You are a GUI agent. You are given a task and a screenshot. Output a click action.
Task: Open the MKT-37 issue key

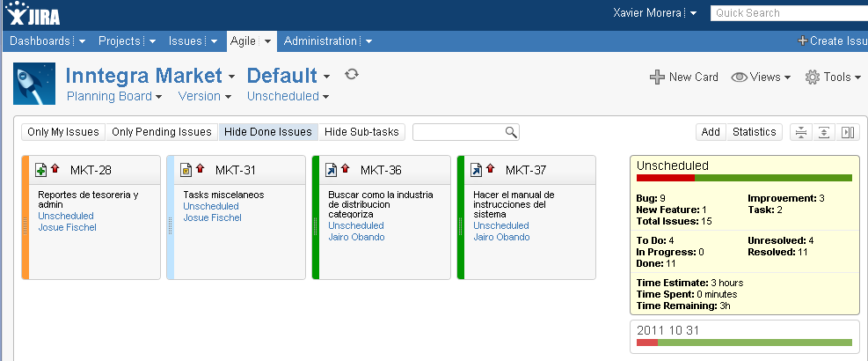coord(526,170)
